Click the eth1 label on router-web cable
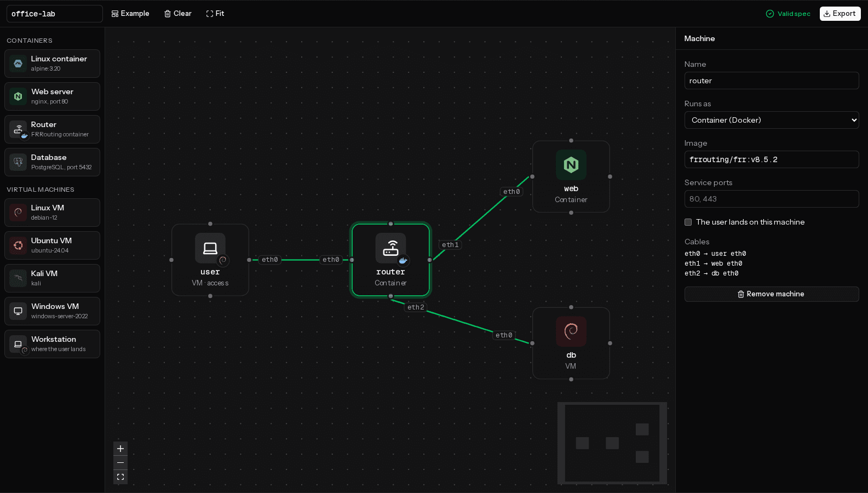The height and width of the screenshot is (493, 868). (450, 245)
